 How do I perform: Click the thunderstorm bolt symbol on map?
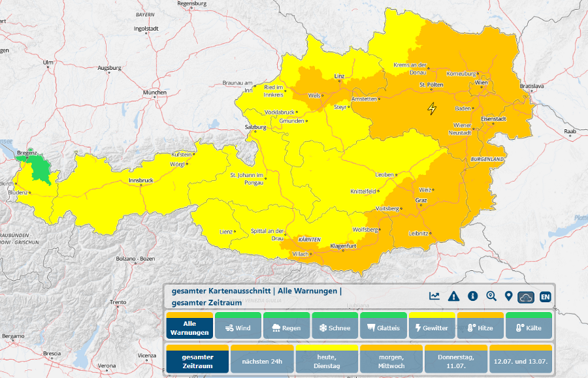click(x=431, y=108)
